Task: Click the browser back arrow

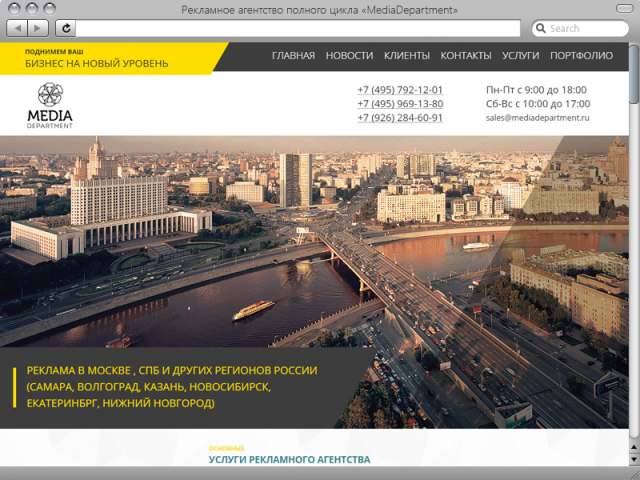Action: [x=17, y=28]
